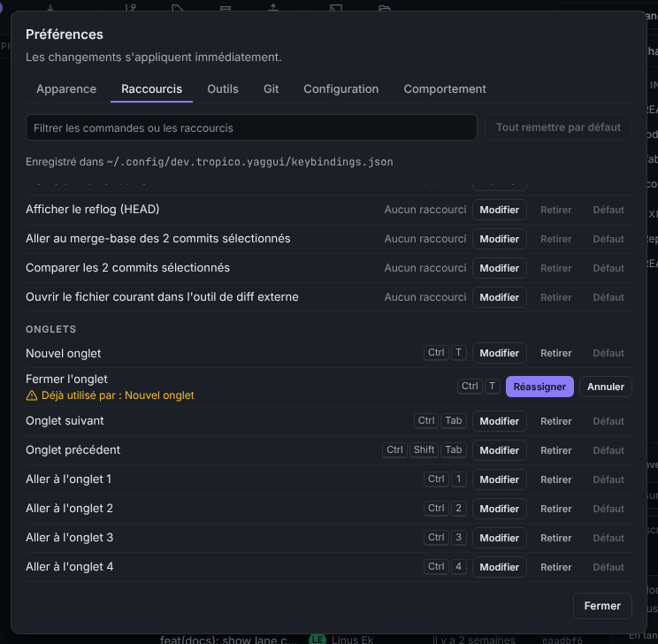Image resolution: width=658 pixels, height=644 pixels.
Task: Modify shortcut for Nouvel onglet
Action: coord(500,353)
